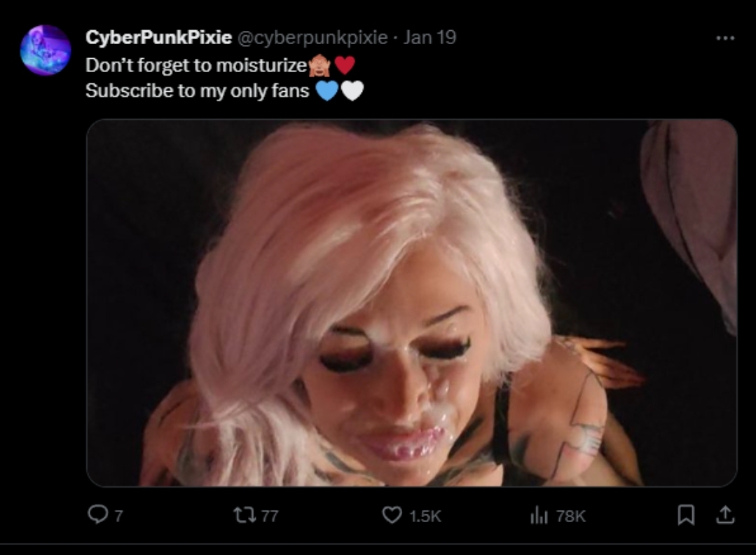The width and height of the screenshot is (756, 555).
Task: Open the tweet via the "Don't forget to moisturize" text
Action: pyautogui.click(x=196, y=65)
